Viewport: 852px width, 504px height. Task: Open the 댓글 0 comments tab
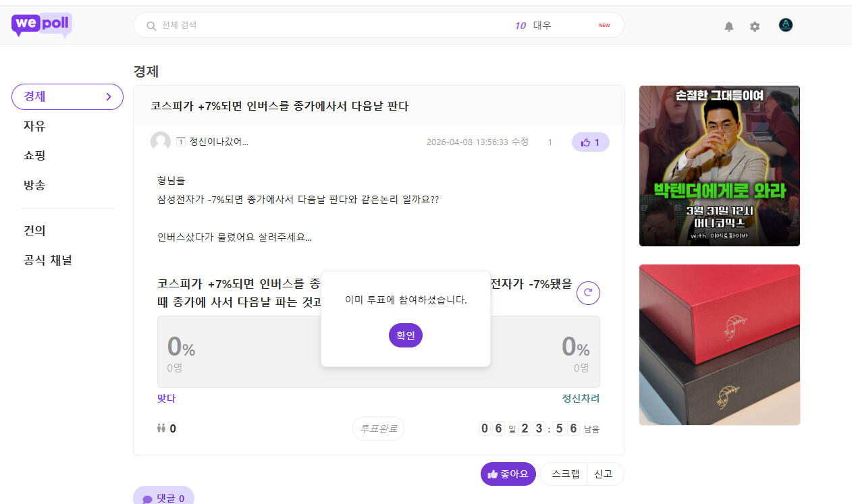click(163, 498)
